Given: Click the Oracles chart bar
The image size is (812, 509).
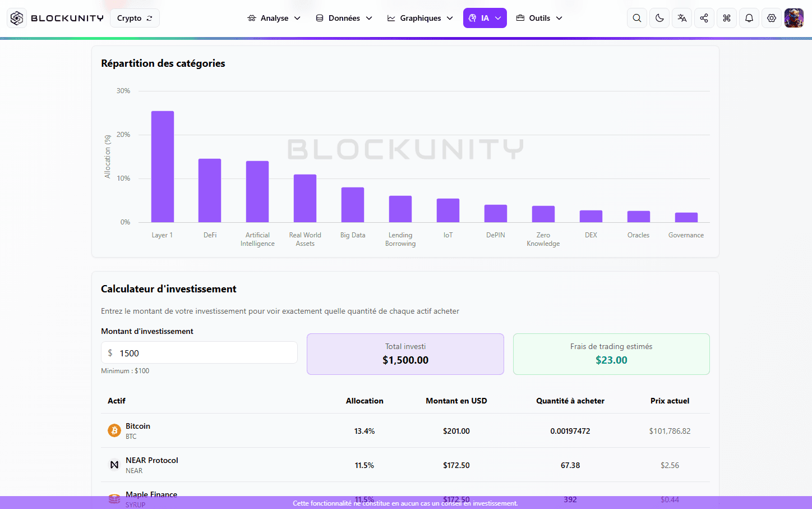Looking at the screenshot, I should click(x=639, y=217).
